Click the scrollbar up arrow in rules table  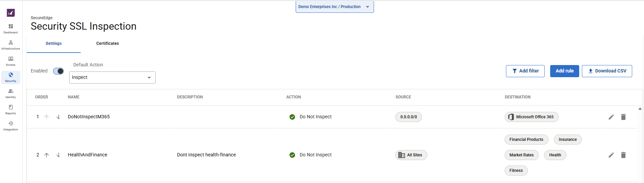(x=640, y=109)
